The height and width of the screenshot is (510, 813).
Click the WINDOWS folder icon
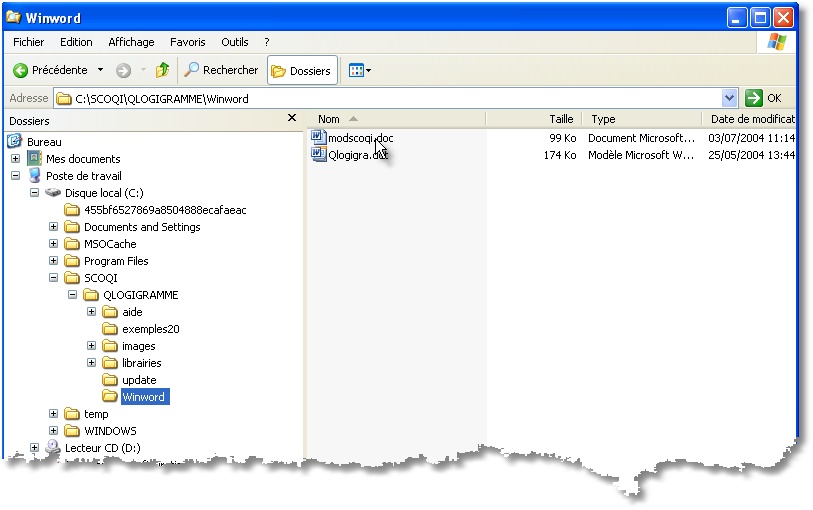coord(72,431)
